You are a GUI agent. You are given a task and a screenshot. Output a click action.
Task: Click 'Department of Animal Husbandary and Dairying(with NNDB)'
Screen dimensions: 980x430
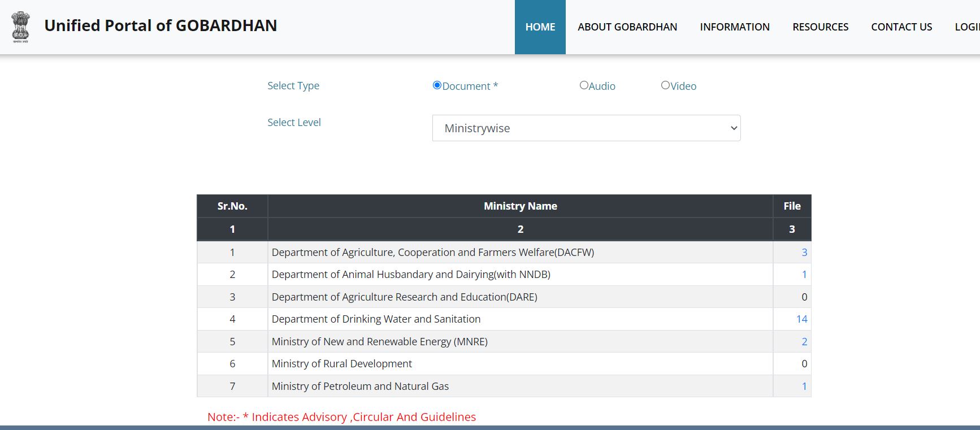pyautogui.click(x=411, y=275)
